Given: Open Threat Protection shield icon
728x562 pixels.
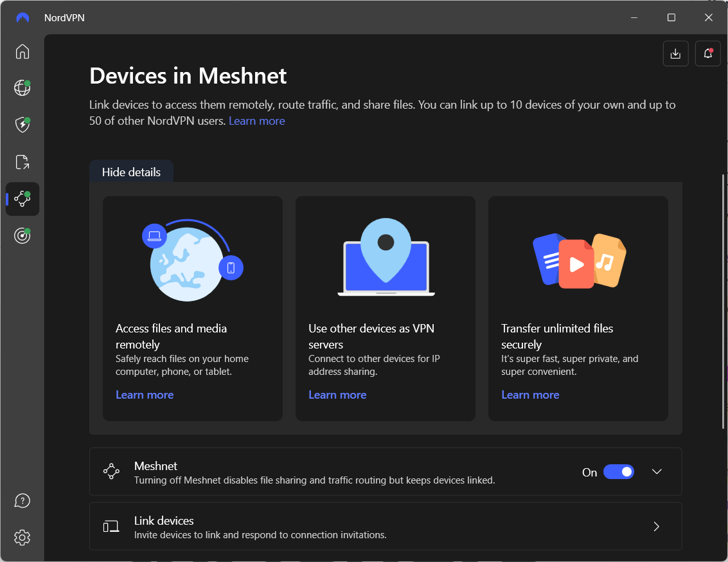Looking at the screenshot, I should click(x=22, y=125).
